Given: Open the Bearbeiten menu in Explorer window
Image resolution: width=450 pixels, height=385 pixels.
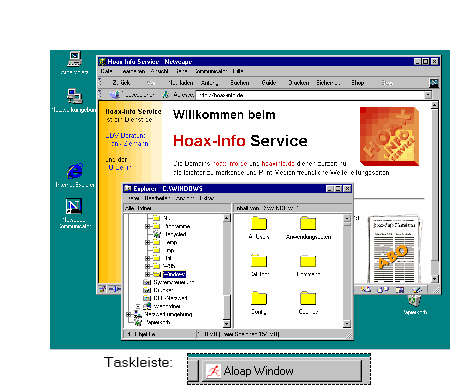Looking at the screenshot, I should click(x=157, y=198).
